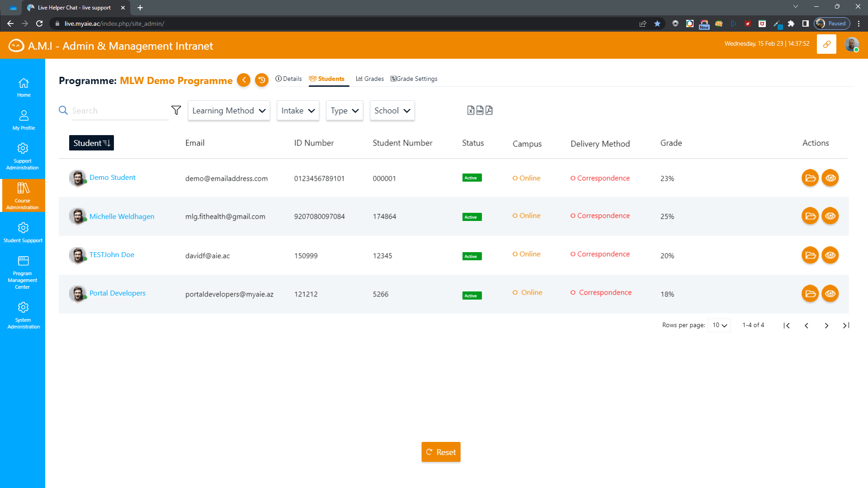Open folder action for Michelle Weldhagen

(810, 216)
